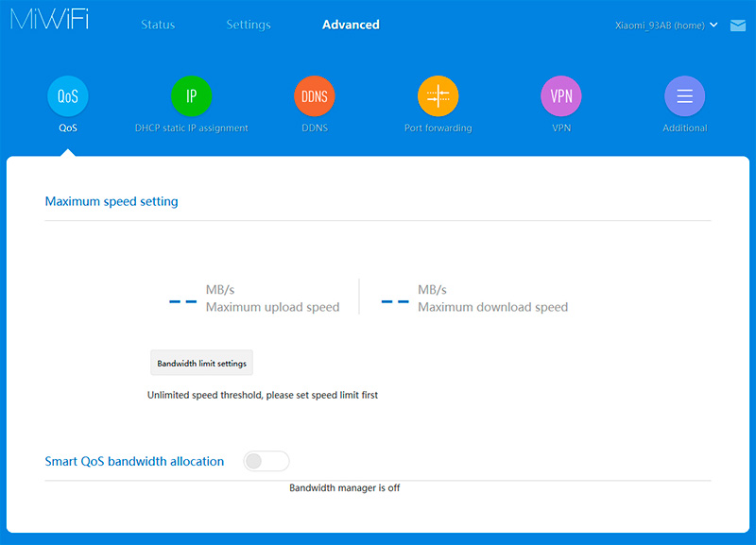Screen dimensions: 756x545
Task: Expand the Xiaomi_93AB (home) router dropdown
Action: [666, 26]
